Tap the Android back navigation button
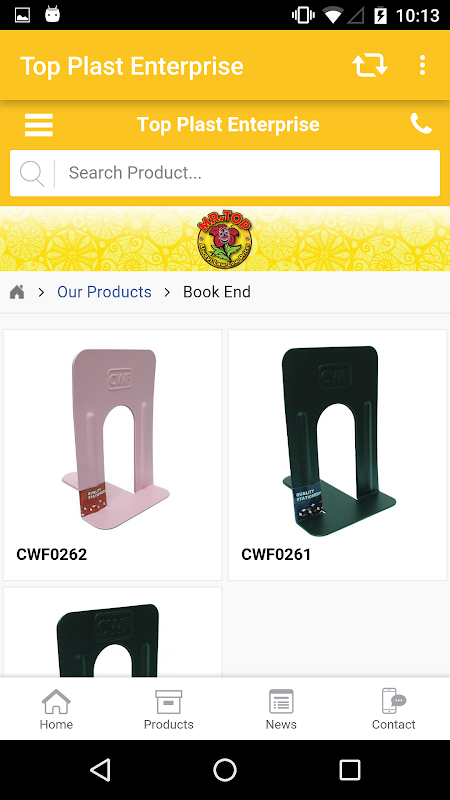The width and height of the screenshot is (450, 800). (100, 769)
